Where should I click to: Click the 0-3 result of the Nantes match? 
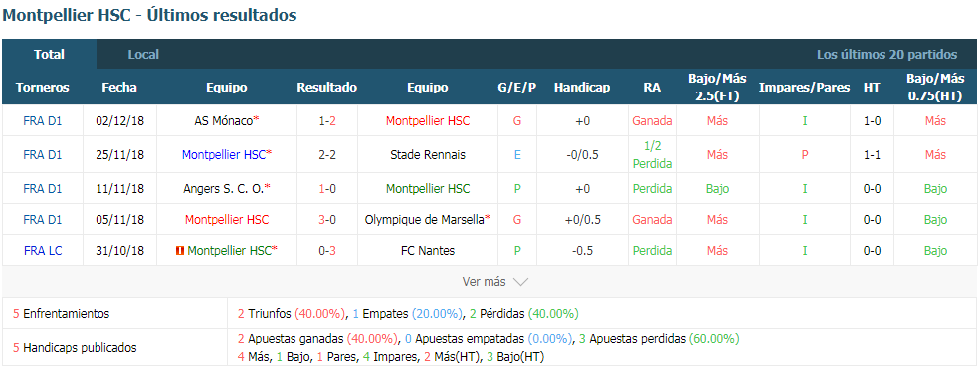[x=327, y=250]
